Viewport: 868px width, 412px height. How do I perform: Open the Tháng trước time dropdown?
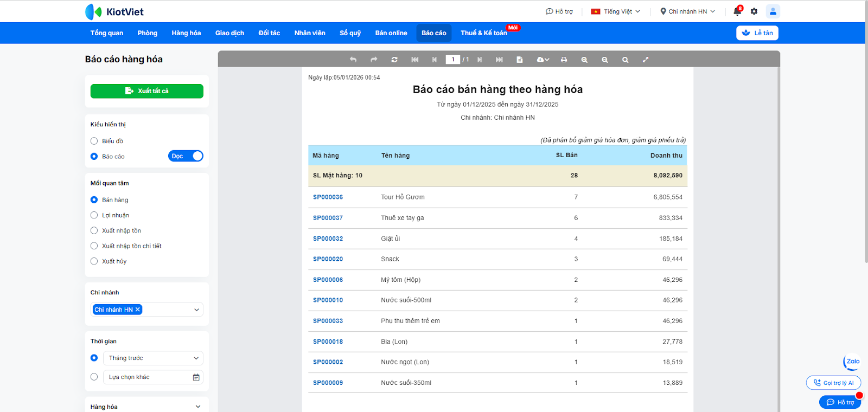[153, 358]
